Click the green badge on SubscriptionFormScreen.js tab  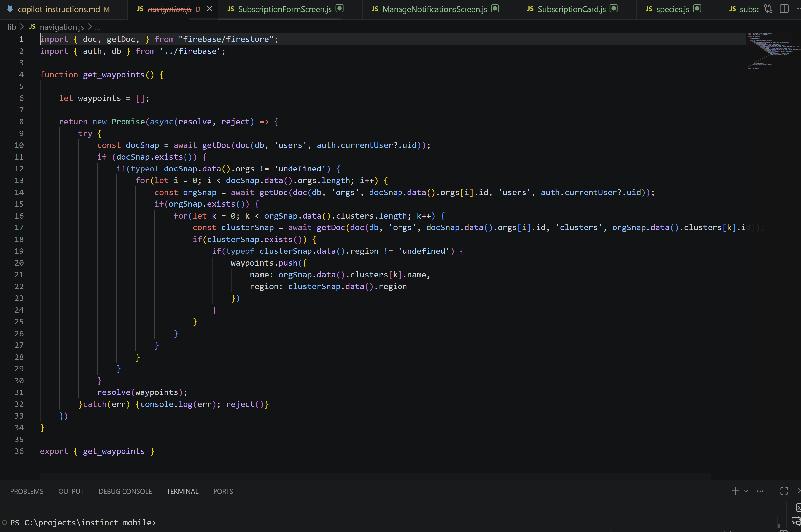(339, 8)
